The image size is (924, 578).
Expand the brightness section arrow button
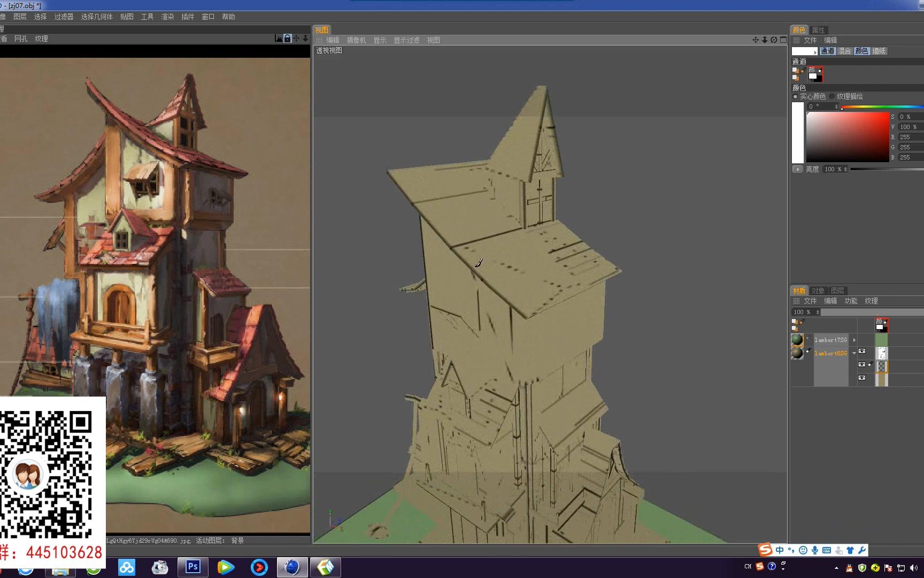[798, 169]
